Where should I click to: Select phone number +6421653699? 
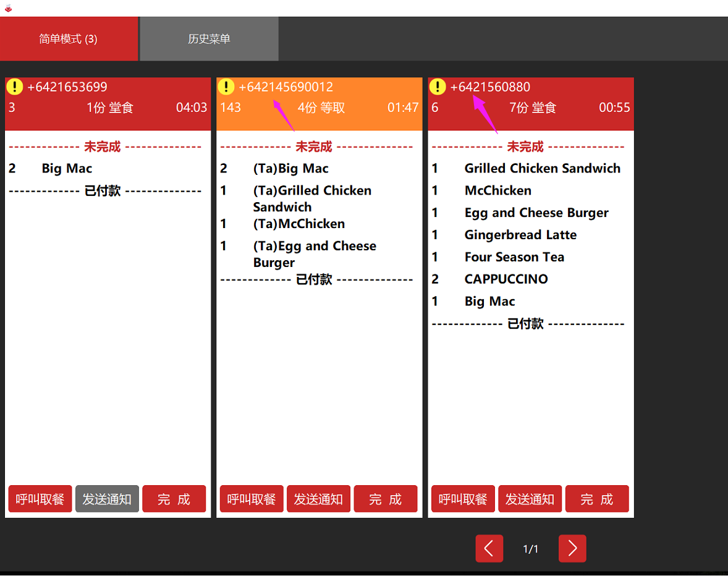click(67, 87)
